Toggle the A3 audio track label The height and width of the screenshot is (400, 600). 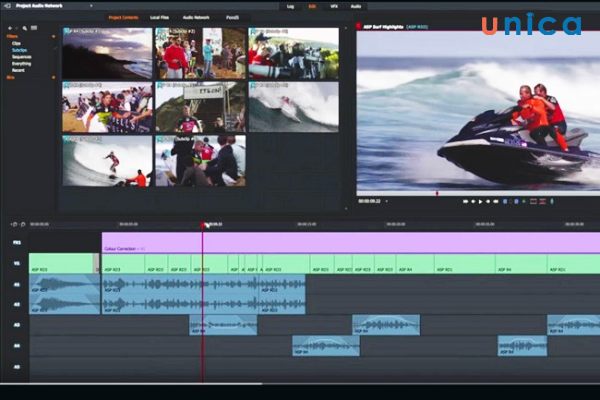(x=16, y=325)
